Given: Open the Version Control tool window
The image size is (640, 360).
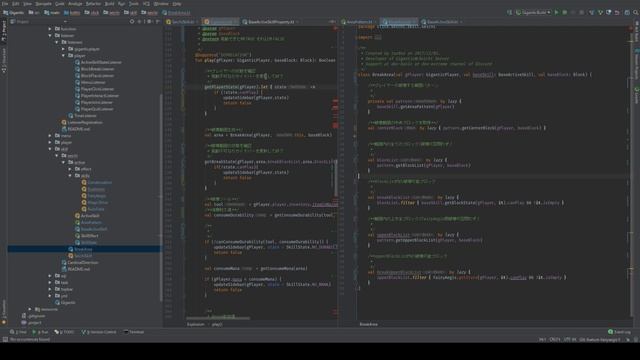Looking at the screenshot, I should 99,332.
